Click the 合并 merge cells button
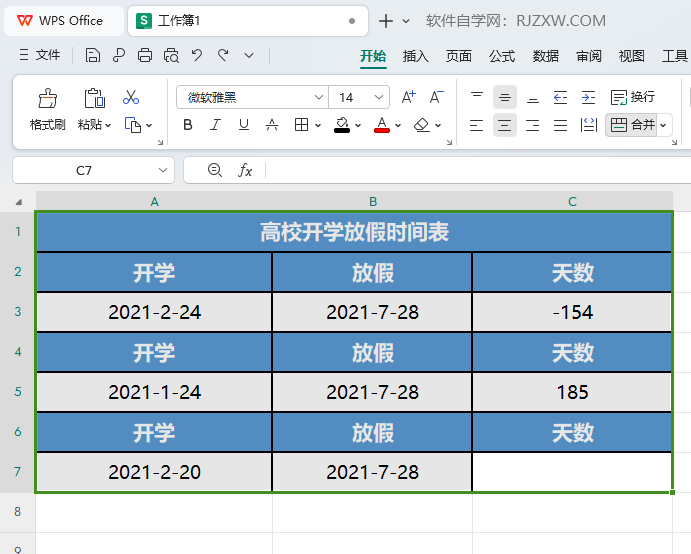Screen dimensions: 691x554 632,125
